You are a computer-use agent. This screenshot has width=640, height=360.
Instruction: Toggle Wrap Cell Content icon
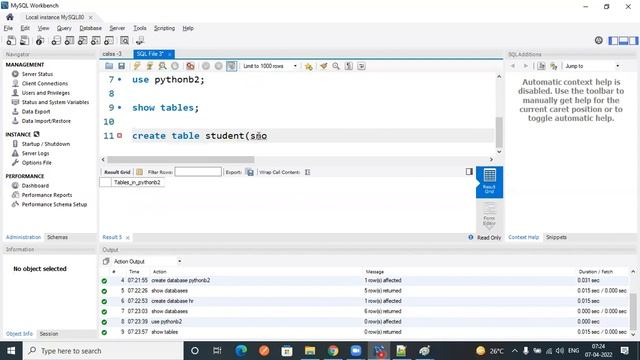click(307, 172)
